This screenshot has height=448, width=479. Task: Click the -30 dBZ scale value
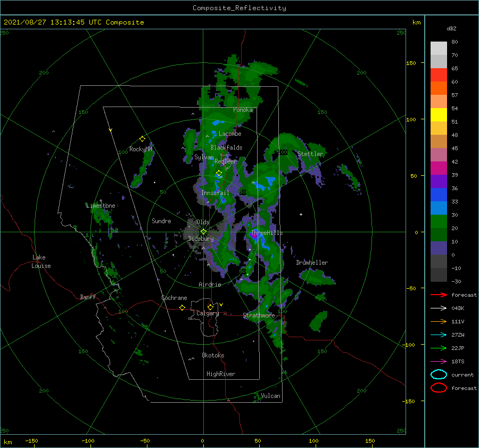pos(456,281)
